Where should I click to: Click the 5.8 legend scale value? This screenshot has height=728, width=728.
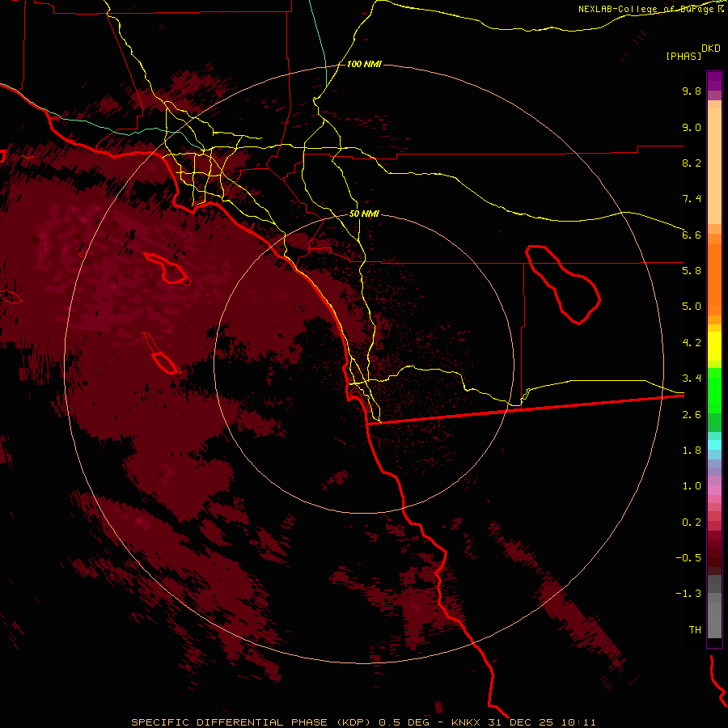(x=692, y=271)
